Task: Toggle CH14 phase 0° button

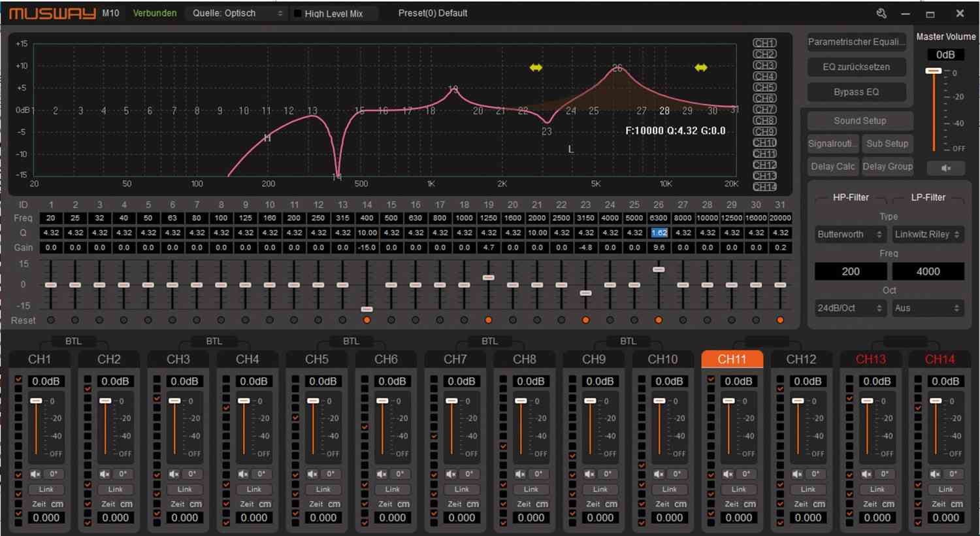Action: click(953, 474)
